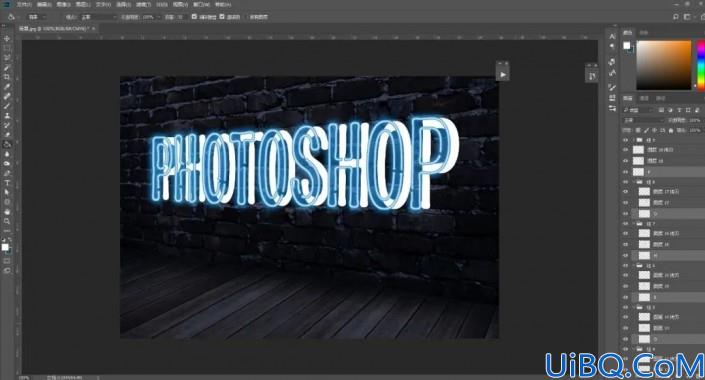The height and width of the screenshot is (380, 705).
Task: Toggle eye icon for 组 5 group
Action: tap(625, 307)
